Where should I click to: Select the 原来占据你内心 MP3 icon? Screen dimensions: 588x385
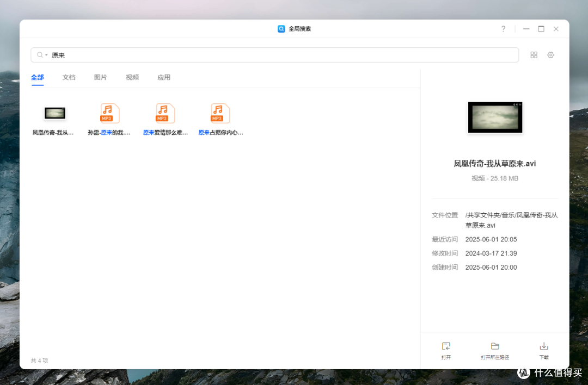(x=220, y=113)
